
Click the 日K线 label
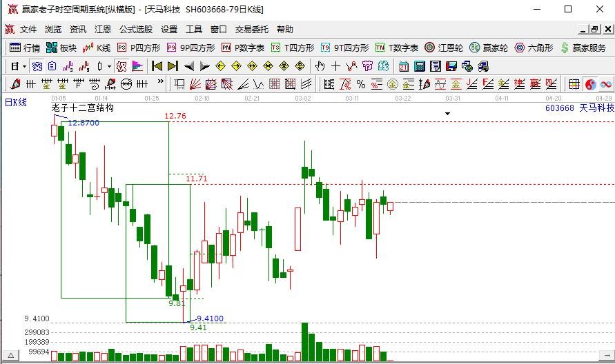16,102
